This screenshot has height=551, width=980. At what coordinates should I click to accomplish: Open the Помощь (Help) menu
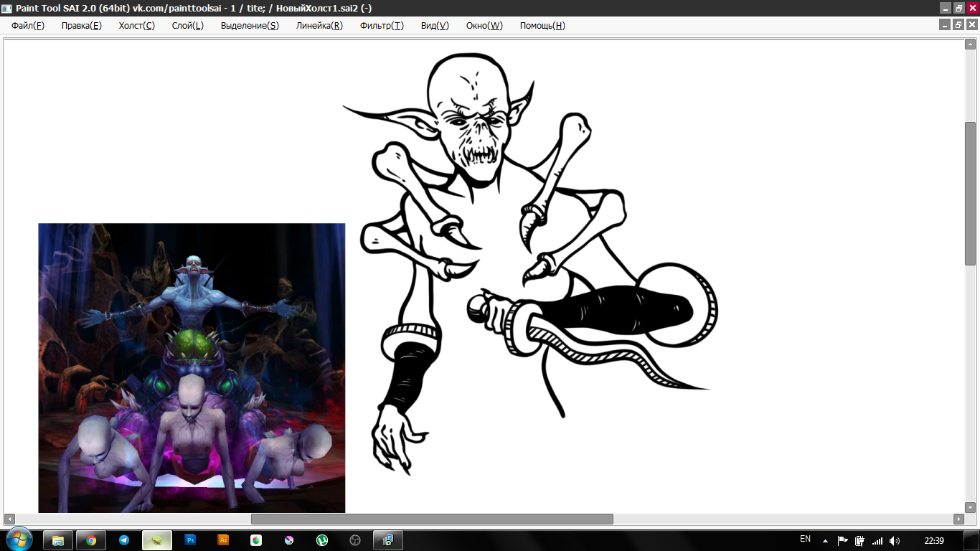542,26
